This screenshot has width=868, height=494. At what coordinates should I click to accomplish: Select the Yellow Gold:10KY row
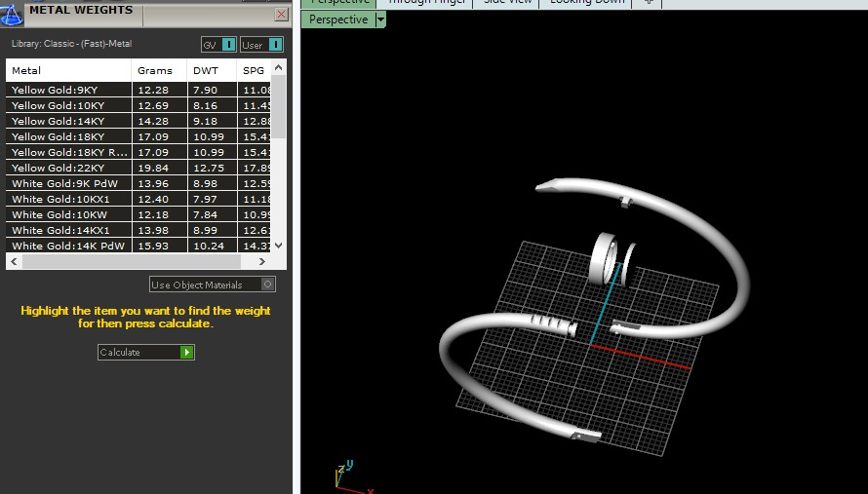(138, 105)
